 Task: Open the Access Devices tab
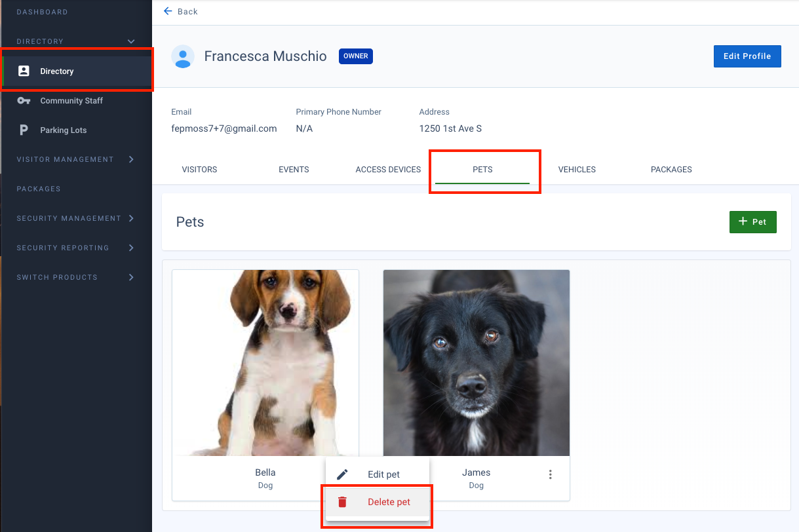point(387,169)
